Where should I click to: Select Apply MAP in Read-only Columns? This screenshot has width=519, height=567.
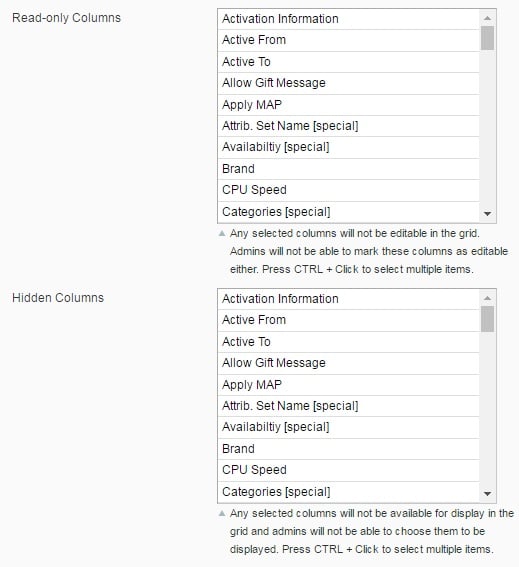349,105
